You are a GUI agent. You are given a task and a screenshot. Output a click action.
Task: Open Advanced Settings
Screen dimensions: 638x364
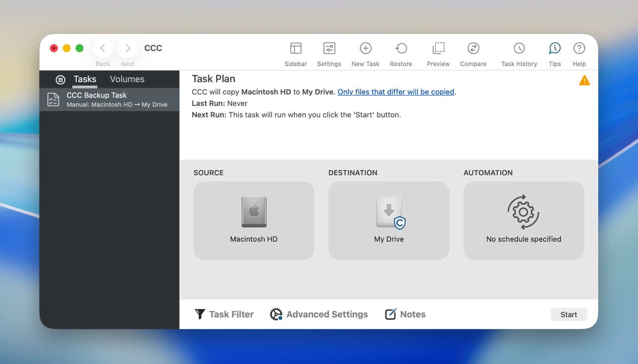pos(319,314)
